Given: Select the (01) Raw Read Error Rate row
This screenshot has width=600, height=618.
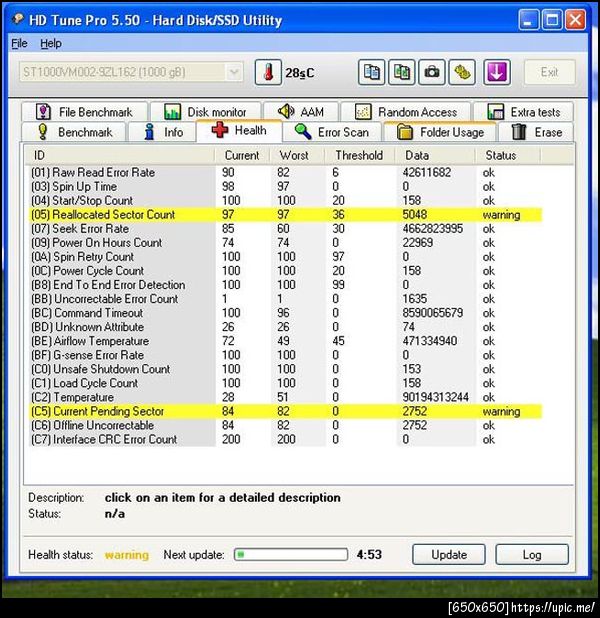Looking at the screenshot, I should [286, 172].
